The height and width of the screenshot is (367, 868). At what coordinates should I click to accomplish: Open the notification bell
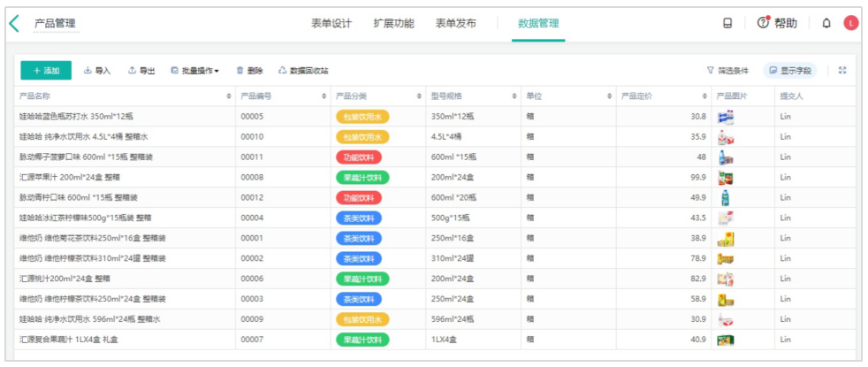pos(826,24)
